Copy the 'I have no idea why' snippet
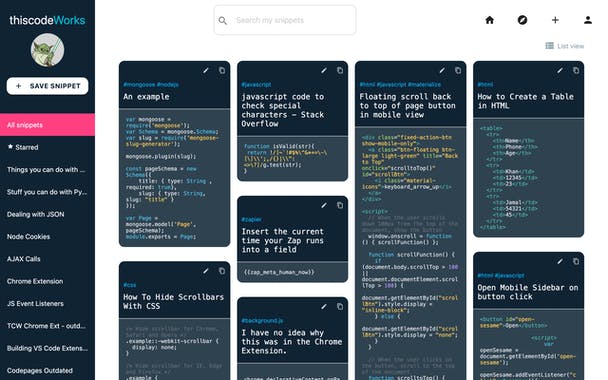Image resolution: width=608 pixels, height=380 pixels. [x=340, y=307]
